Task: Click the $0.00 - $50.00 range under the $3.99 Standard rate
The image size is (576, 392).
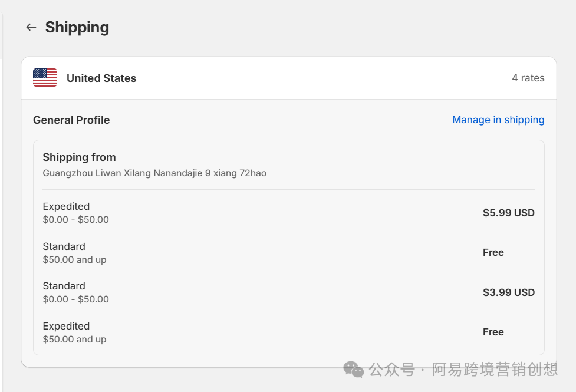Action: (75, 299)
